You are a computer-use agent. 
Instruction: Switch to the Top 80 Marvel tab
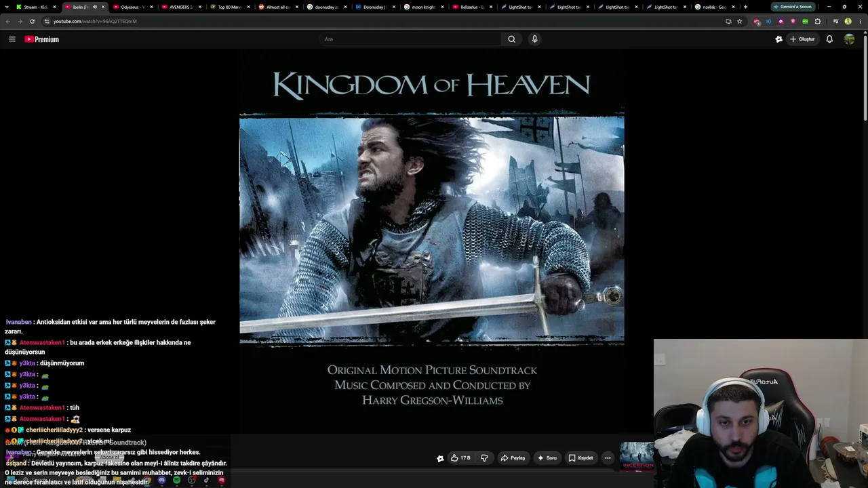[x=231, y=7]
